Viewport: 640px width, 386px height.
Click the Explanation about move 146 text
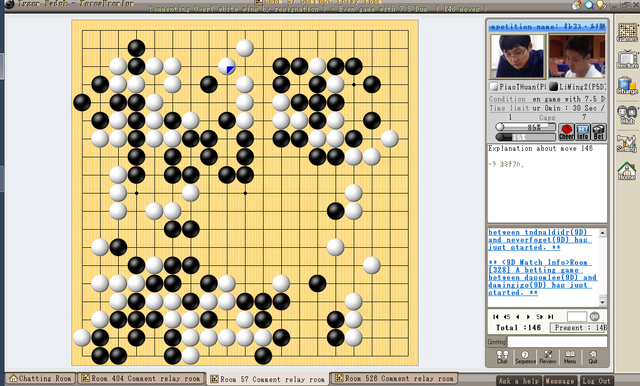[x=540, y=149]
